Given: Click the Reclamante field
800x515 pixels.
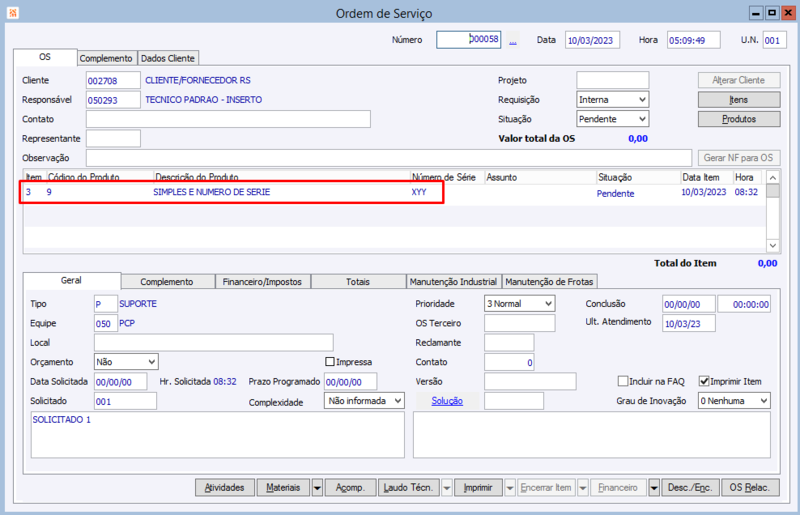Looking at the screenshot, I should pyautogui.click(x=509, y=342).
